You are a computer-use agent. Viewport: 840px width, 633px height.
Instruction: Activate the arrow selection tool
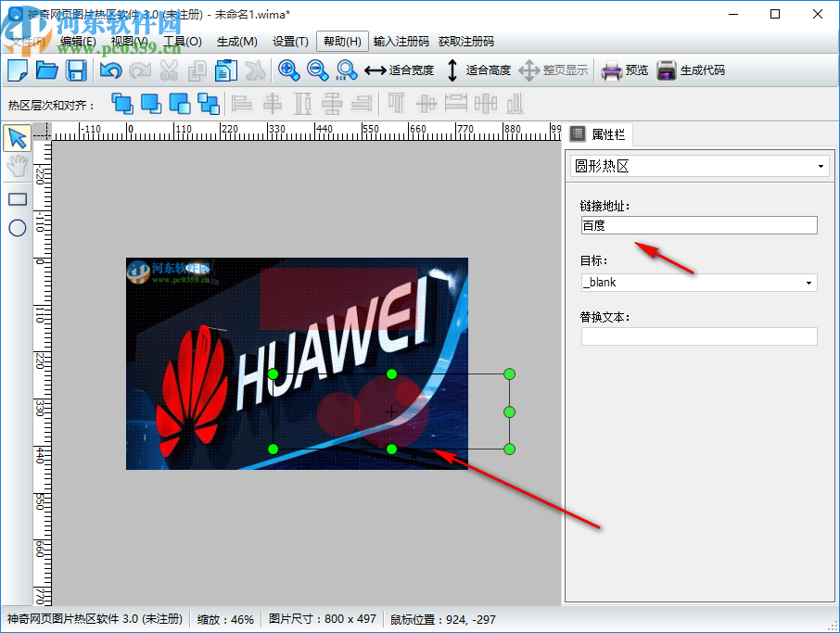point(15,137)
